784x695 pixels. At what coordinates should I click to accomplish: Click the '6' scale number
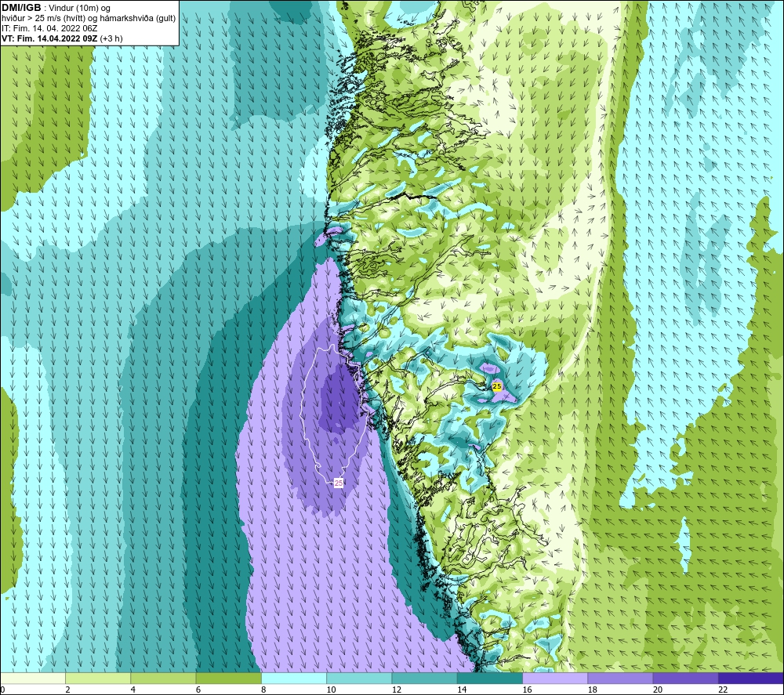point(198,690)
